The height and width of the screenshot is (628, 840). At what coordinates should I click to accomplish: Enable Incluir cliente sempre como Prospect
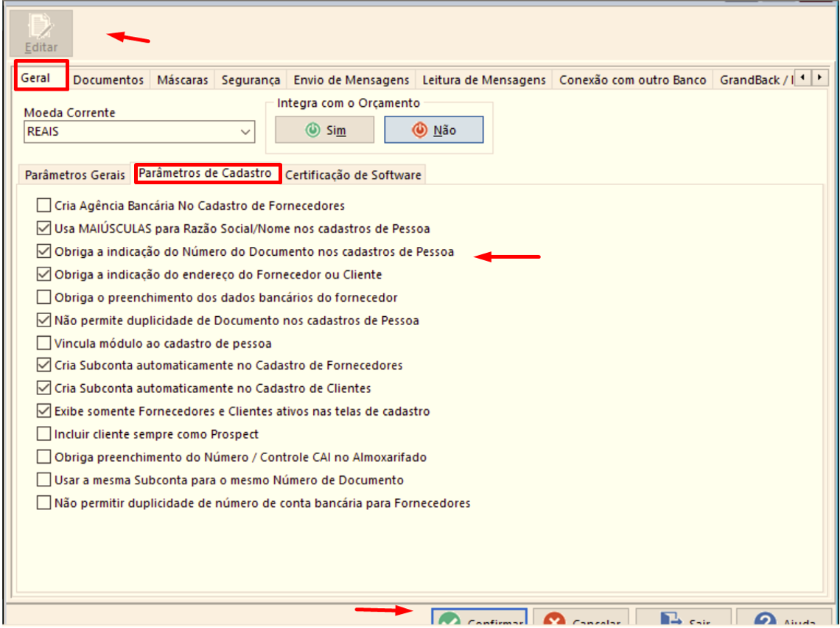tap(44, 434)
